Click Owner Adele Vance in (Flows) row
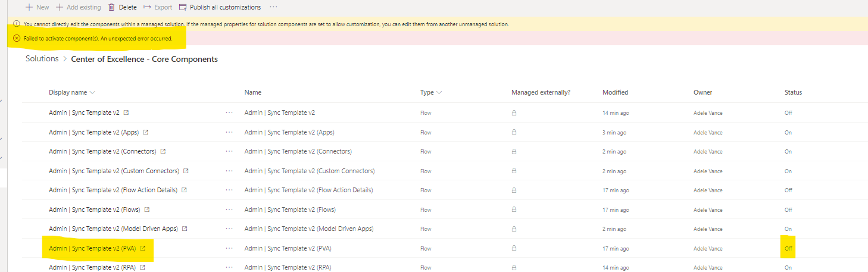Screen dimensions: 868x272 tap(708, 210)
